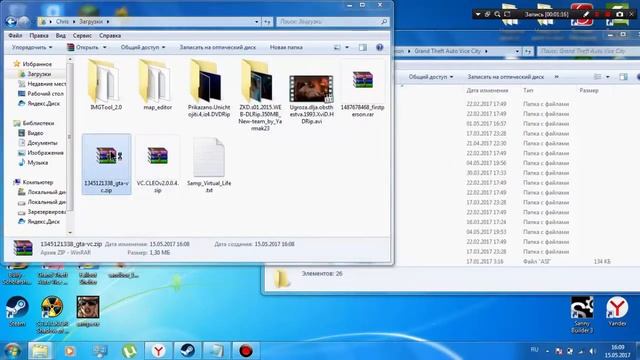Image resolution: width=640 pixels, height=360 pixels.
Task: Open the Вид menu
Action: click(x=61, y=36)
